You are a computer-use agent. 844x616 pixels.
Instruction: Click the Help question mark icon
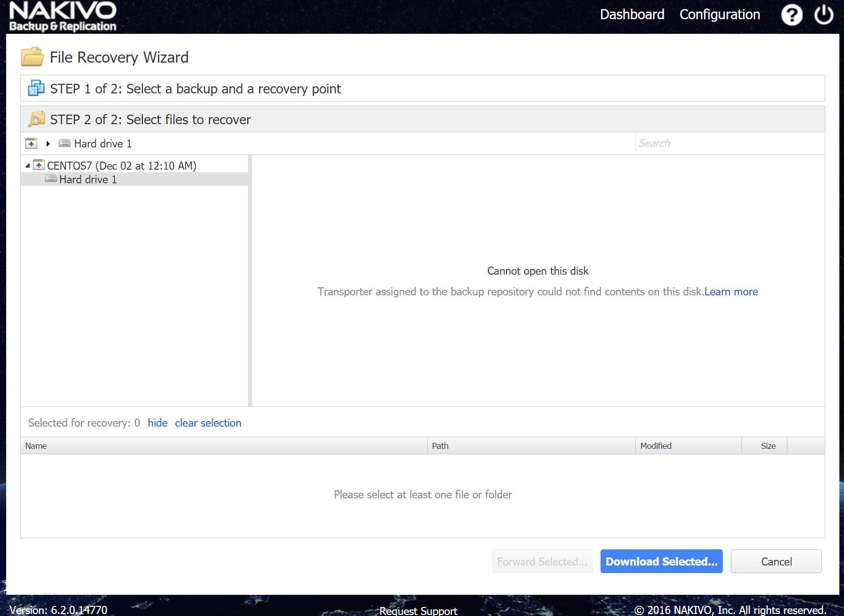(x=791, y=15)
